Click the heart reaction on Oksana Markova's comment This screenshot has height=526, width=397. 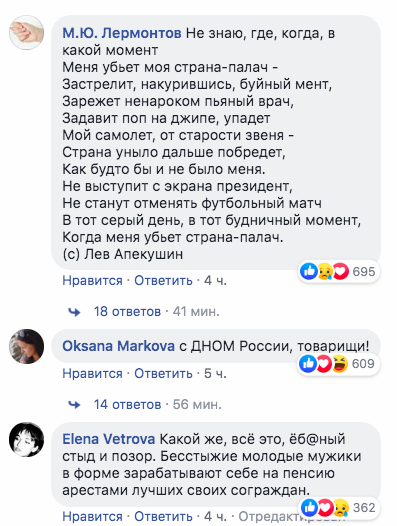coord(324,364)
